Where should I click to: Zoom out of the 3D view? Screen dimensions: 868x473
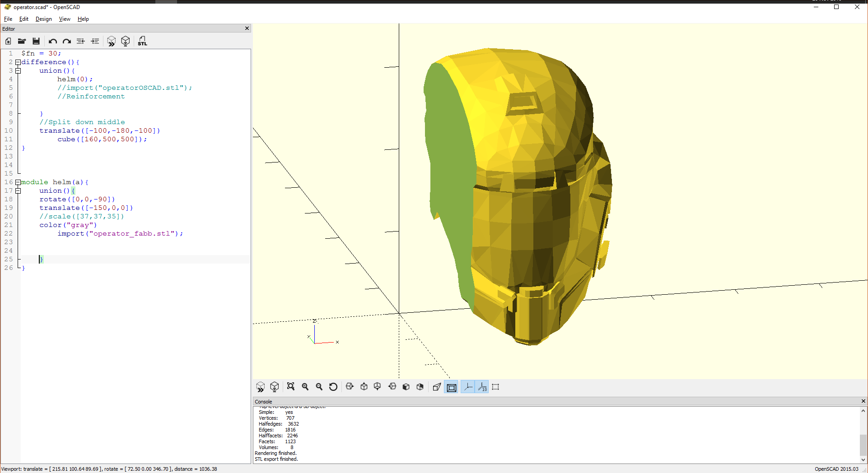point(319,387)
